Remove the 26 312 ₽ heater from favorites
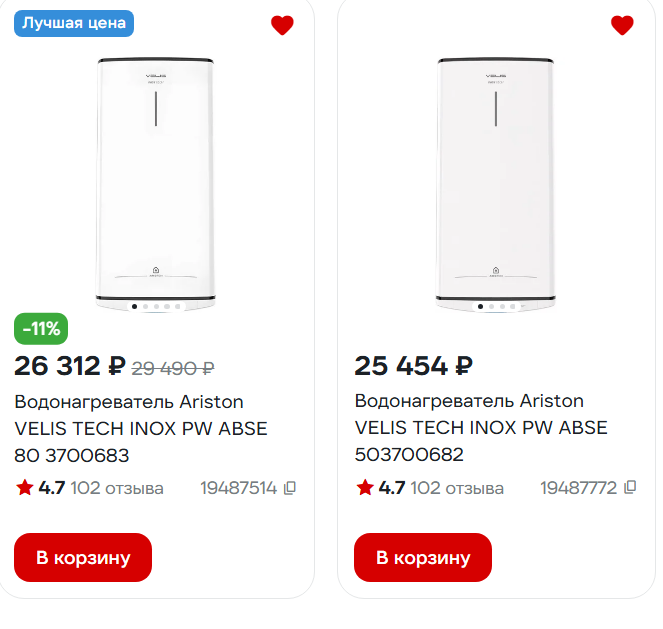The image size is (663, 629). click(282, 25)
